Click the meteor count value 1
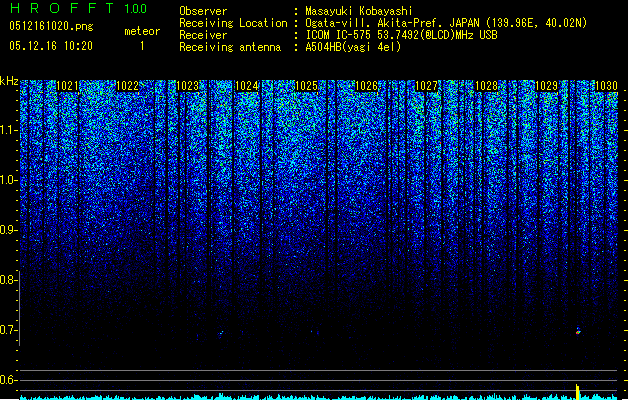Image resolution: width=629 pixels, height=400 pixels. coord(142,46)
